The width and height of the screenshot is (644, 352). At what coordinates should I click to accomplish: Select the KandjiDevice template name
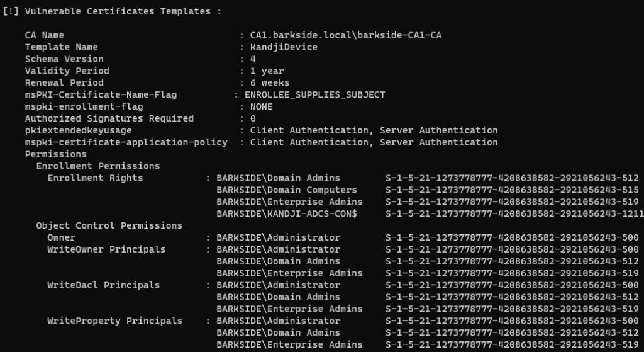tap(284, 47)
